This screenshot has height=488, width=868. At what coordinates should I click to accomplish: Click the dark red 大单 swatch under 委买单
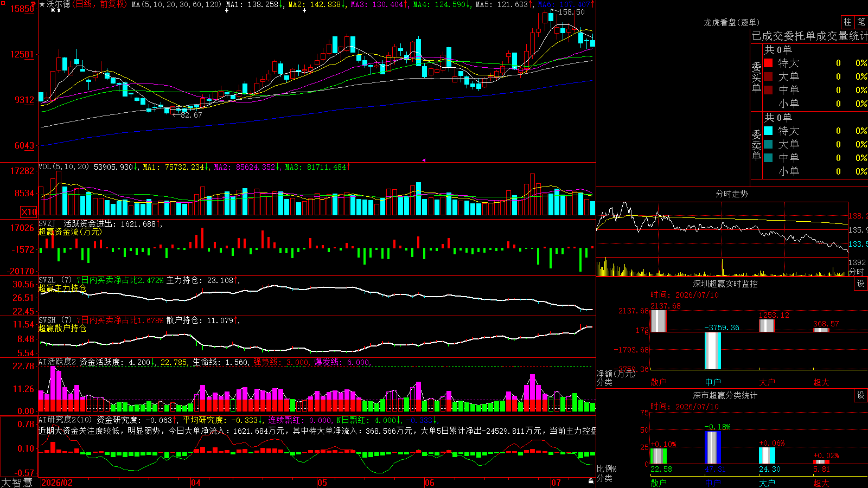(768, 76)
